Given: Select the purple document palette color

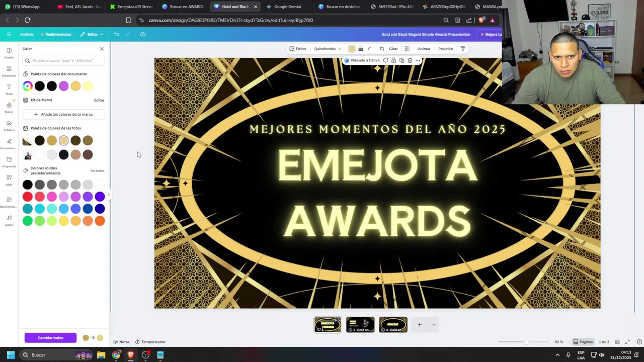Looking at the screenshot, I should click(63, 86).
